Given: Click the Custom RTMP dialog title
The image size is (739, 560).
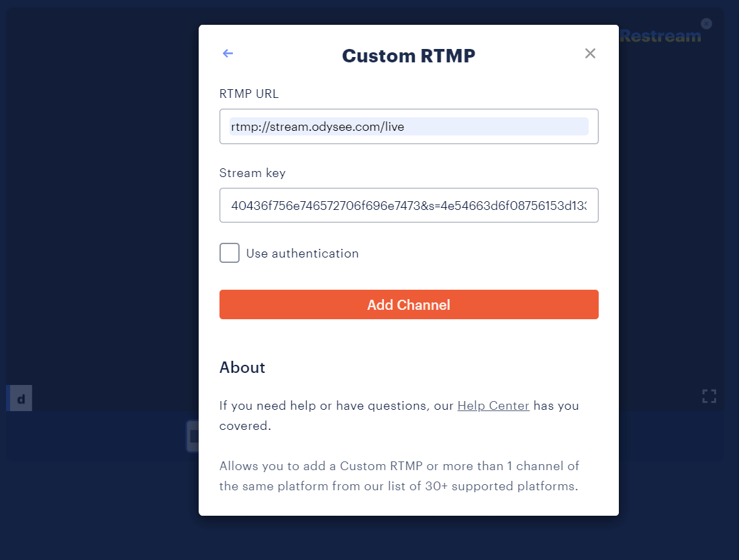Looking at the screenshot, I should point(408,55).
